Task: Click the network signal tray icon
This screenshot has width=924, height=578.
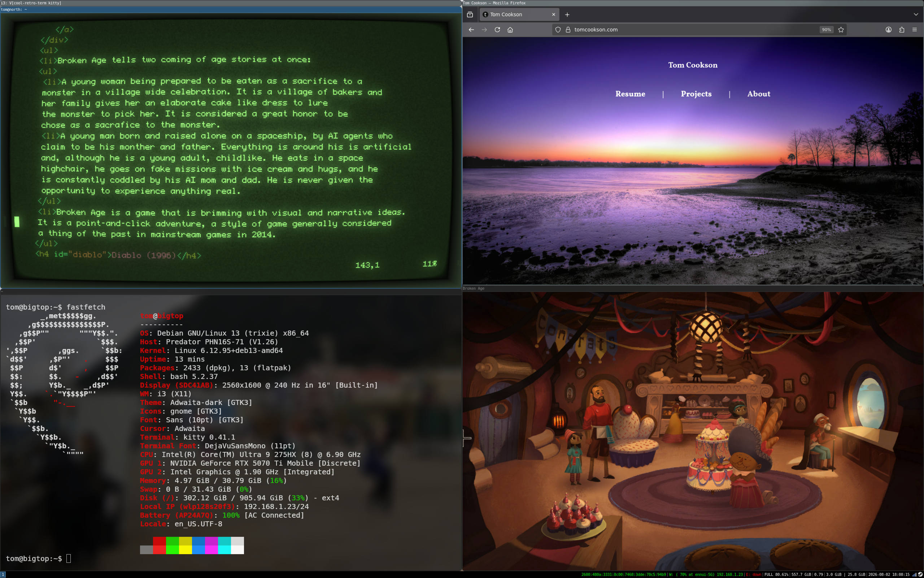Action: click(x=914, y=574)
